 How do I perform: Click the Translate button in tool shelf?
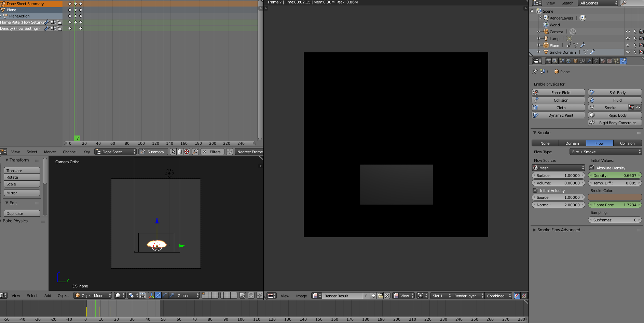(22, 170)
